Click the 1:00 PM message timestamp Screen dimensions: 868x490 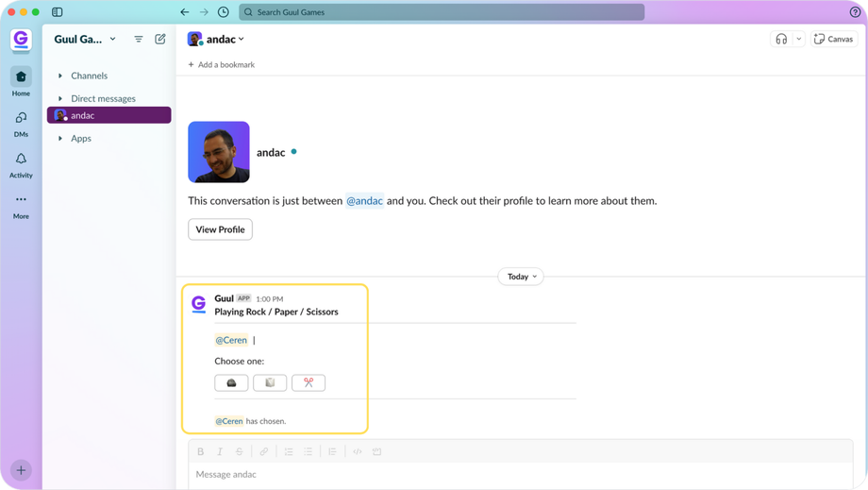point(270,299)
